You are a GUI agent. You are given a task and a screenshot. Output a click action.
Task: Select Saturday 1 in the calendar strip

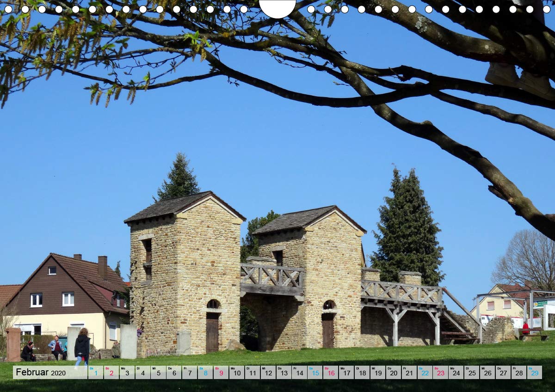[96, 373]
